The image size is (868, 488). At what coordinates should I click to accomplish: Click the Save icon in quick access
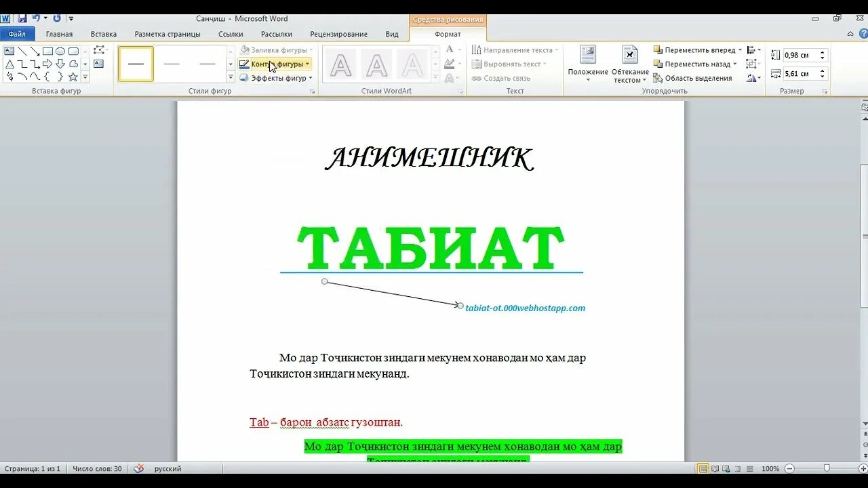(22, 18)
